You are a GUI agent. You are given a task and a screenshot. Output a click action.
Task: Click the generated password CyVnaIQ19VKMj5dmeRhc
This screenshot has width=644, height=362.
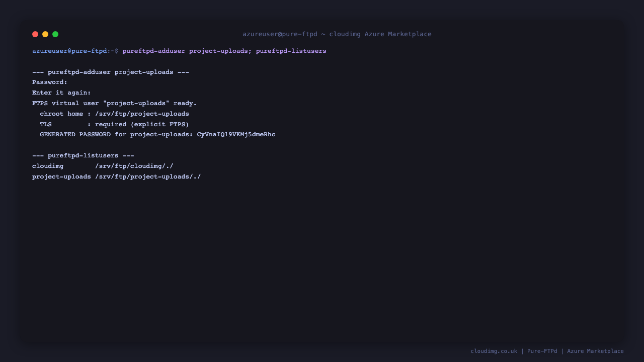pyautogui.click(x=236, y=134)
